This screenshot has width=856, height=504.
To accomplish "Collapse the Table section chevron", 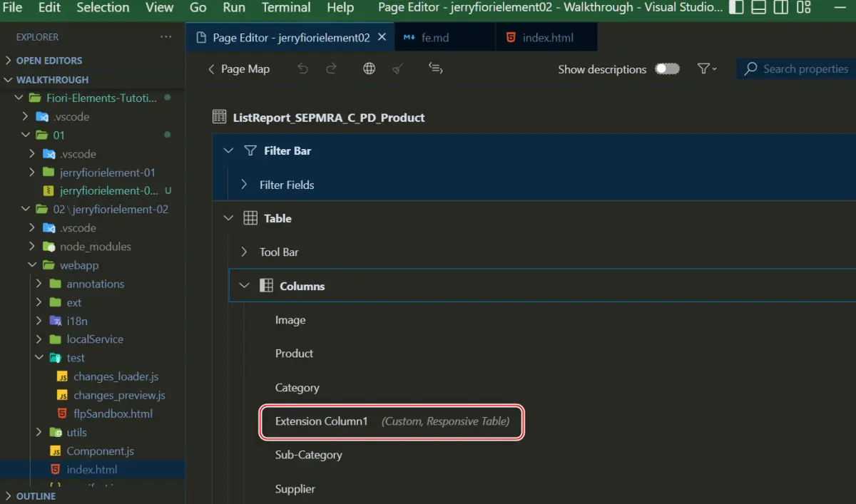I will [228, 218].
